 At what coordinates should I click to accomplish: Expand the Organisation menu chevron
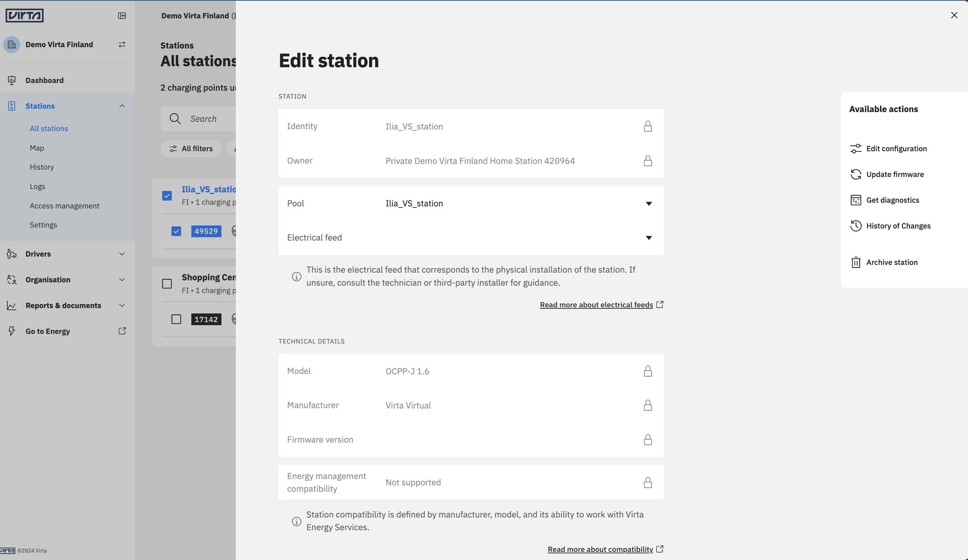click(122, 280)
